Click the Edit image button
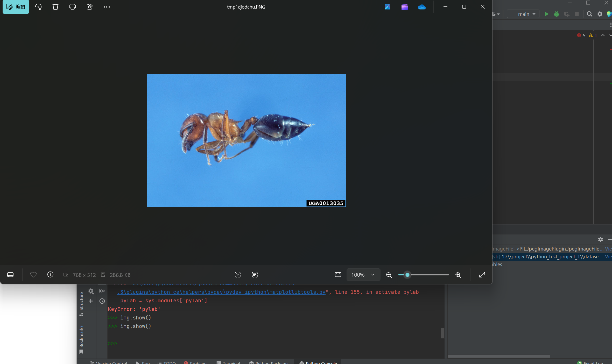 tap(16, 7)
